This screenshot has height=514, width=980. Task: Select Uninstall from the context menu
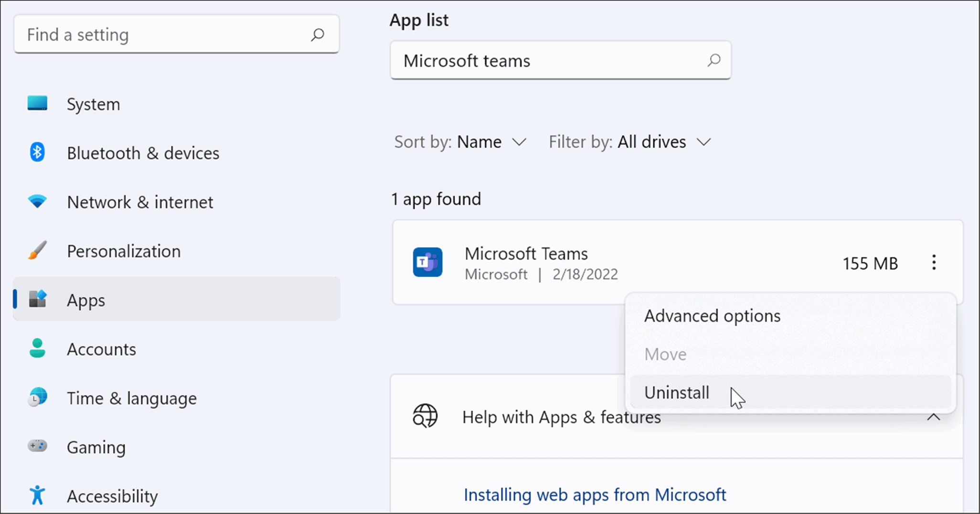coord(677,392)
